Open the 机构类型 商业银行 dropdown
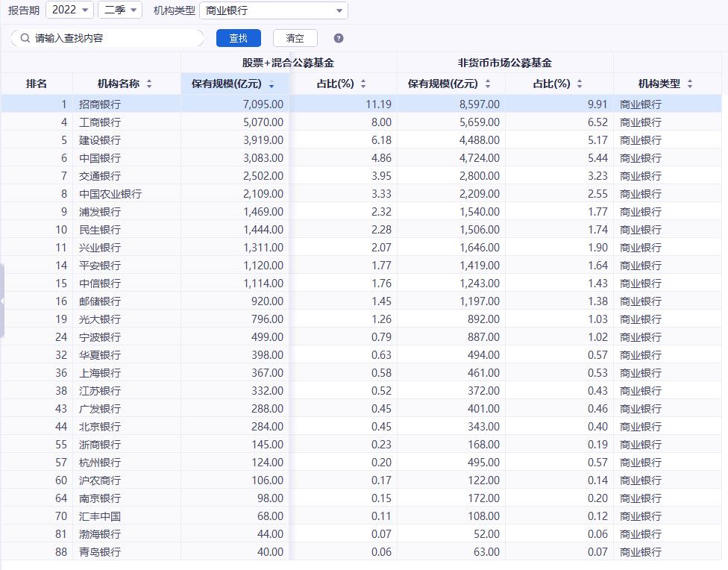 (273, 10)
